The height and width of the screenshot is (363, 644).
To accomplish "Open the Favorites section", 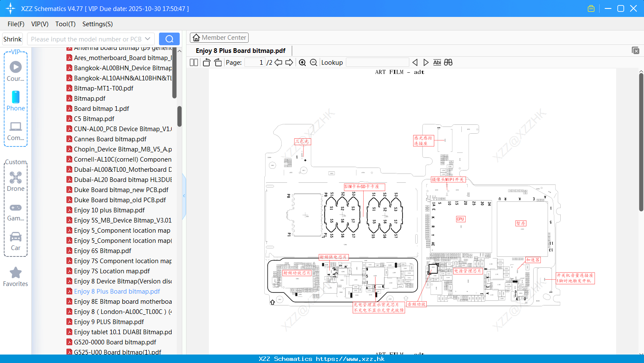I will point(16,277).
